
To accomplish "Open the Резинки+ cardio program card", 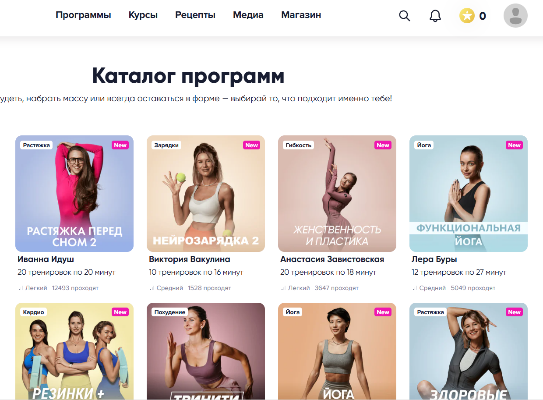I will (74, 351).
